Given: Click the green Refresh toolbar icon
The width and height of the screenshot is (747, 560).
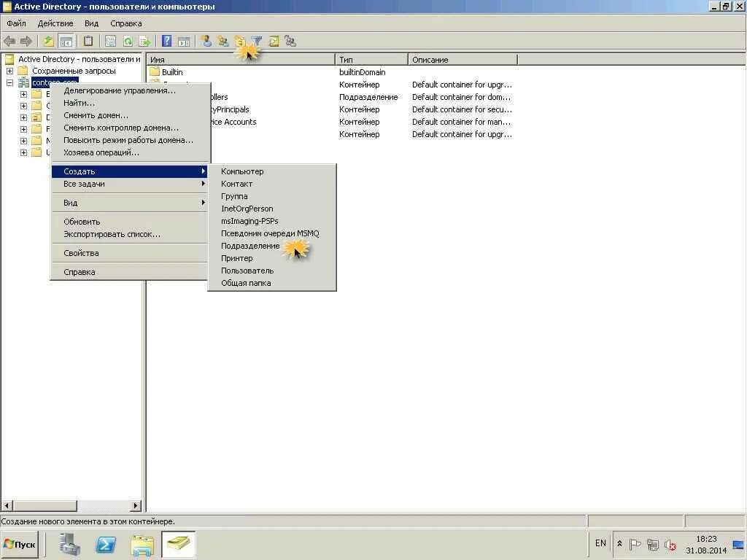Looking at the screenshot, I should pos(128,42).
